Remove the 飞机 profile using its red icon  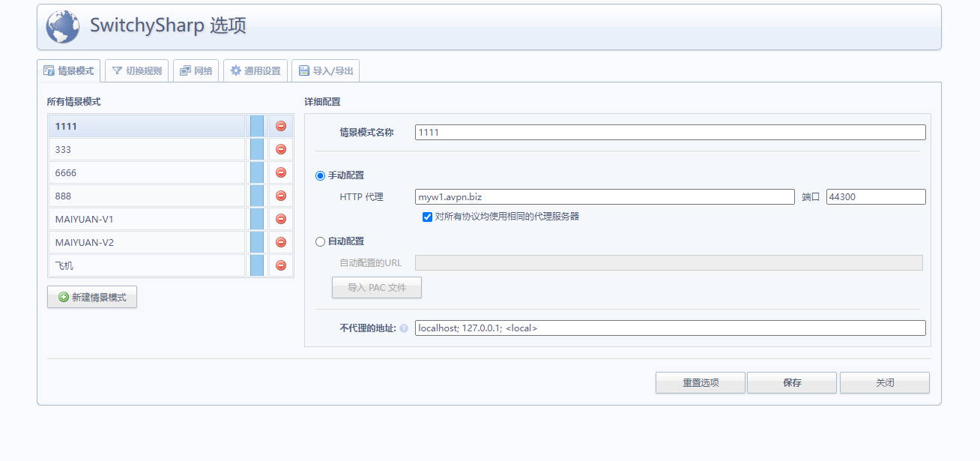(x=281, y=265)
